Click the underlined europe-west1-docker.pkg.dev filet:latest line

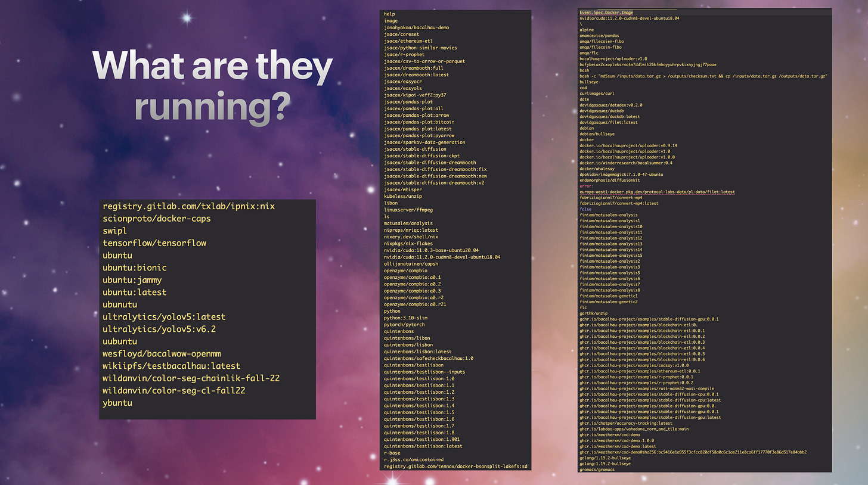657,192
